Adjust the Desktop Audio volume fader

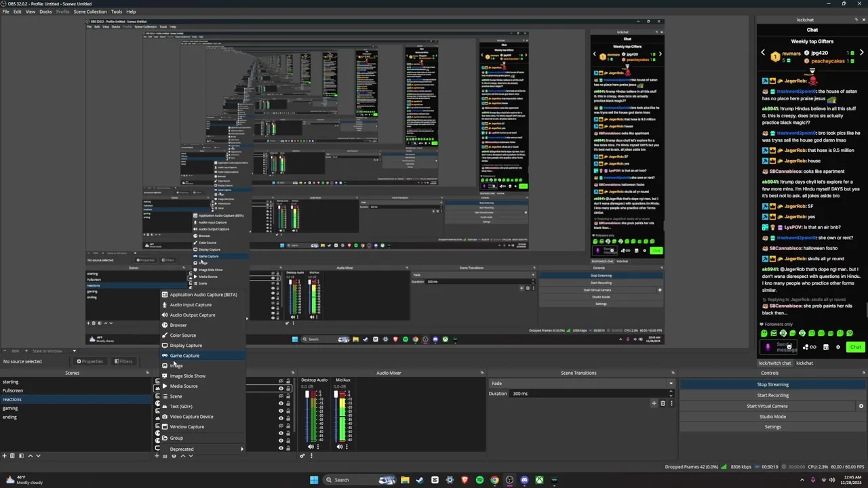point(307,394)
